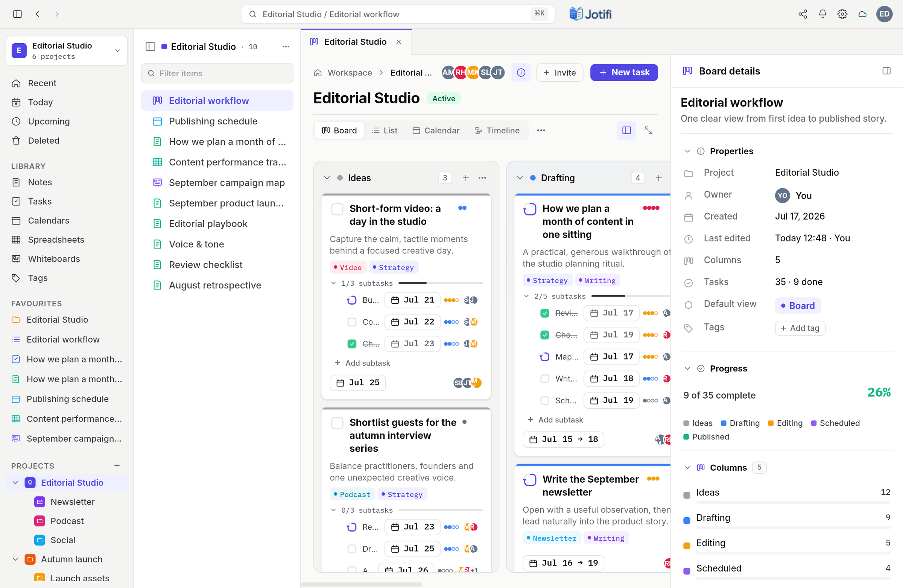Switch to the Timeline view tab
The height and width of the screenshot is (588, 903).
pyautogui.click(x=497, y=130)
